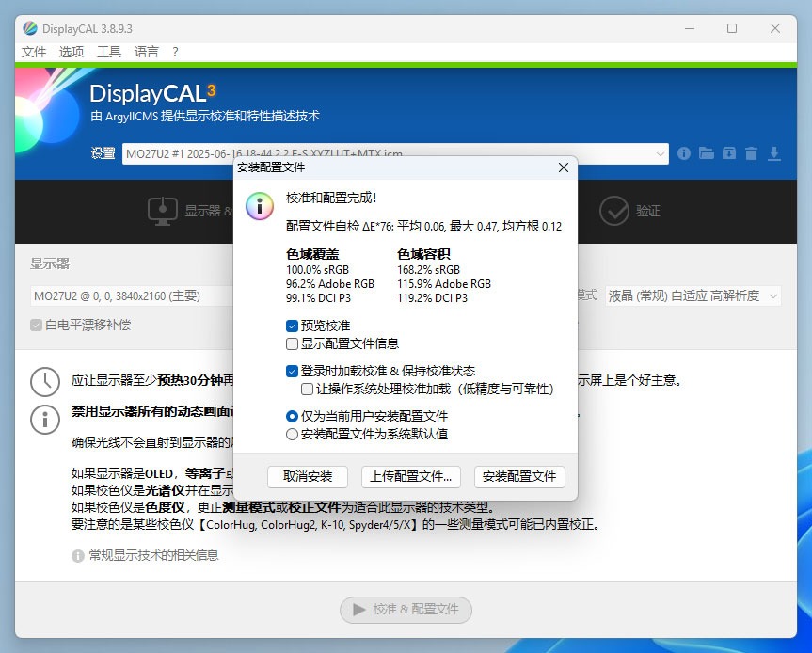
Task: Toggle 登录时加载校准 & 保持校准状态 checkbox
Action: [292, 372]
